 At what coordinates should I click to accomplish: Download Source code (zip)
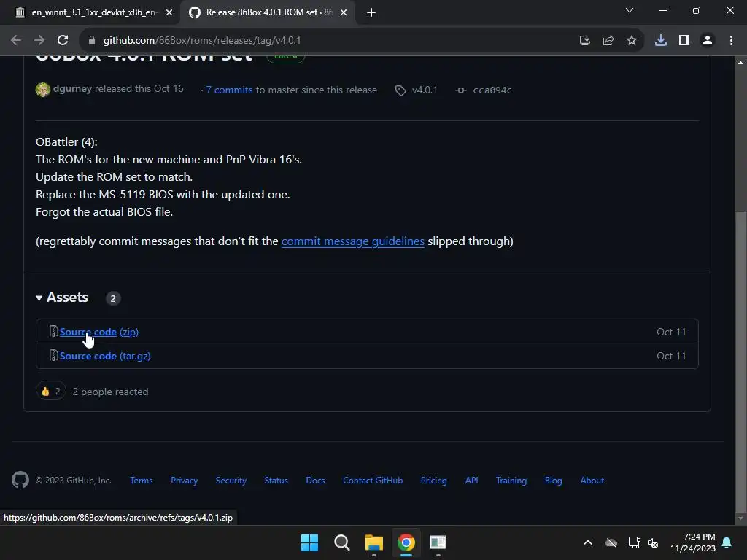(x=98, y=332)
